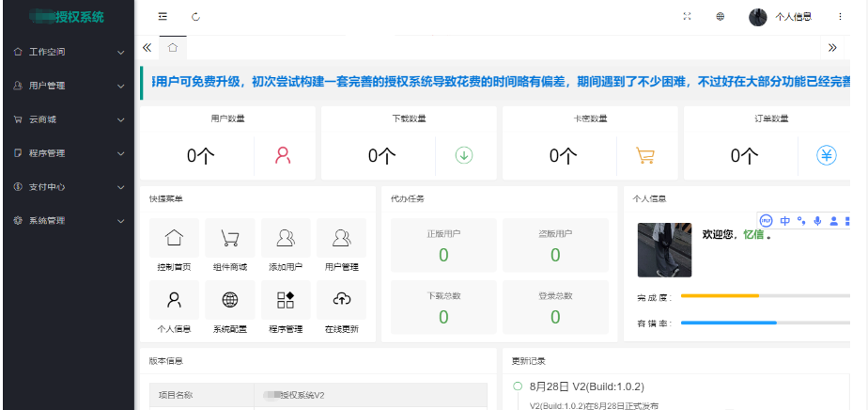
Task: Click the 系统管理 gear icon in sidebar
Action: 18,220
